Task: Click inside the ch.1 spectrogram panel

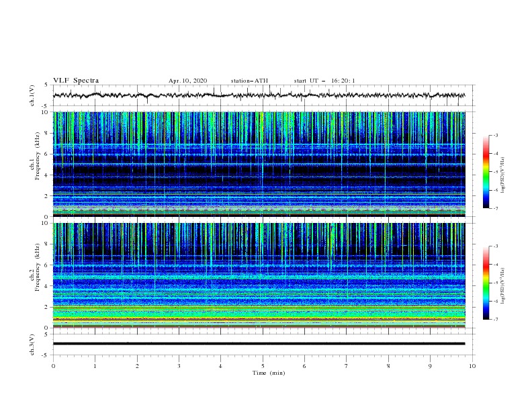Action: click(259, 164)
